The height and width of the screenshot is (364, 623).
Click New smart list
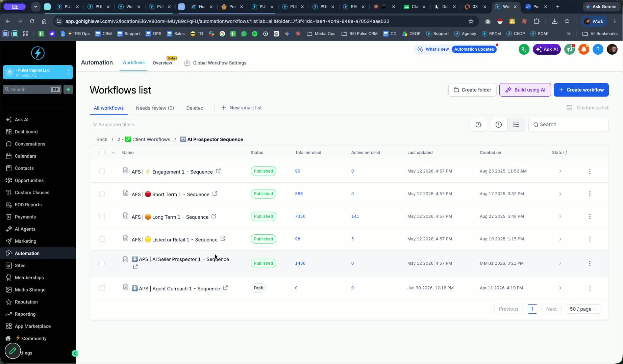click(242, 108)
